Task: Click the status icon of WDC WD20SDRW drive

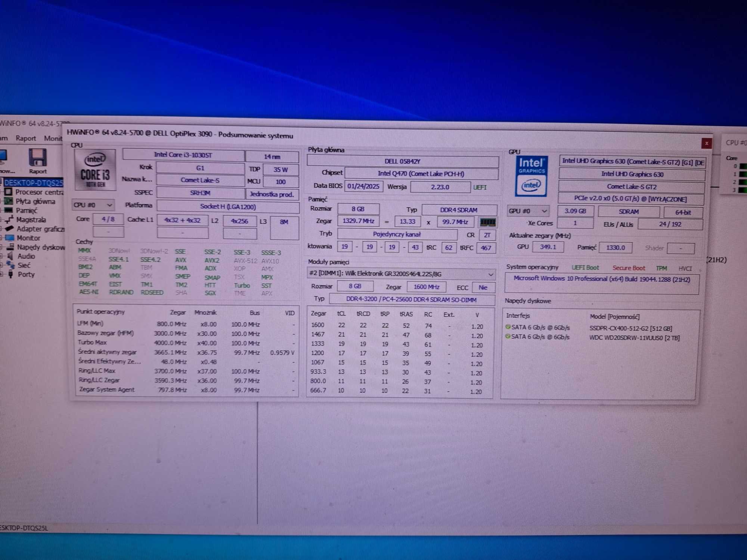Action: (x=508, y=336)
